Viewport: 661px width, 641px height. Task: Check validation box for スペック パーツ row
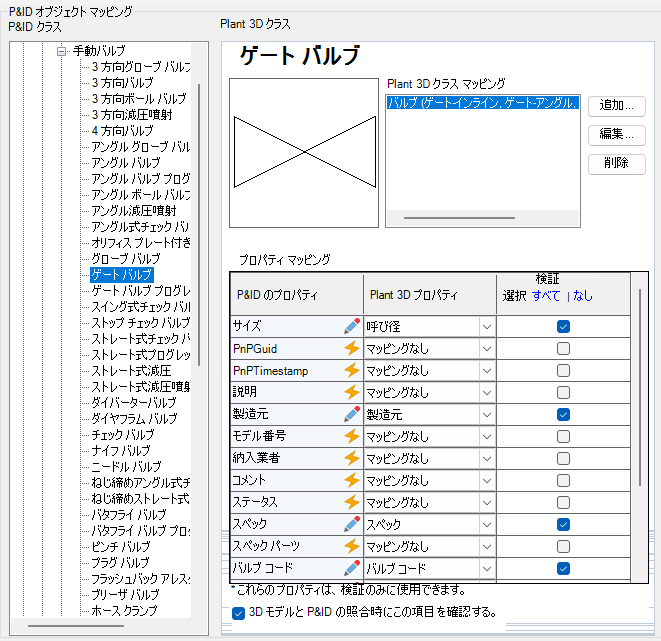[x=563, y=547]
